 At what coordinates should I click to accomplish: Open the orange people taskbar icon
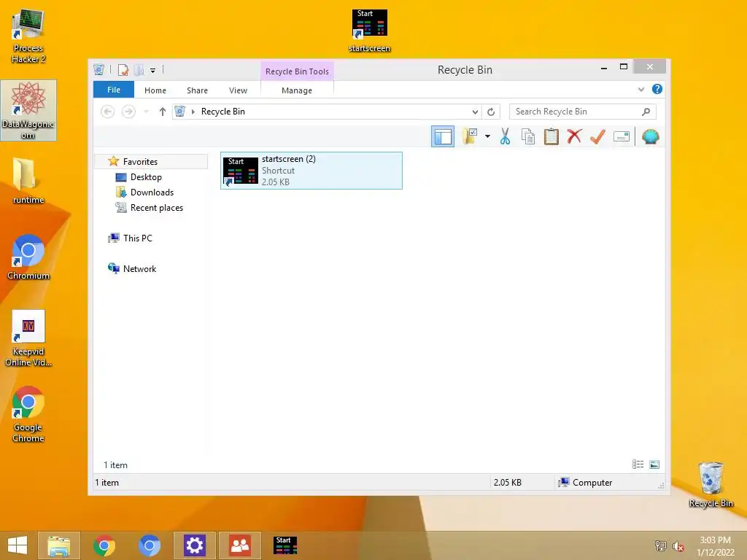240,545
